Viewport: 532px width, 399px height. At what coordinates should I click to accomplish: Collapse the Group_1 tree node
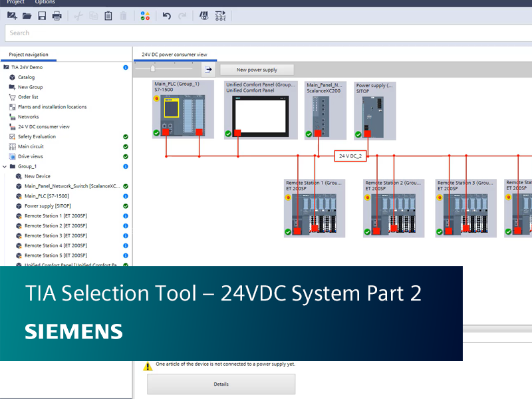click(5, 167)
